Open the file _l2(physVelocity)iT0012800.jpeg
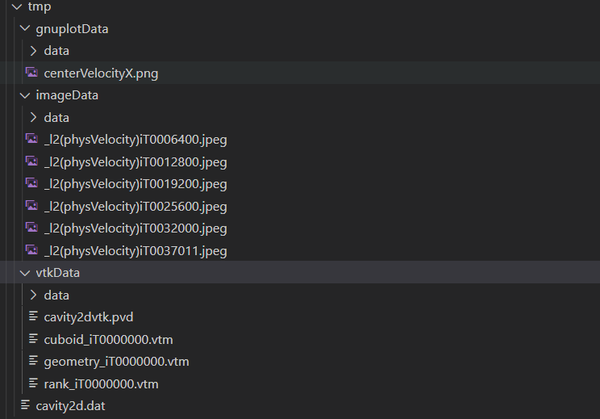 pyautogui.click(x=135, y=162)
